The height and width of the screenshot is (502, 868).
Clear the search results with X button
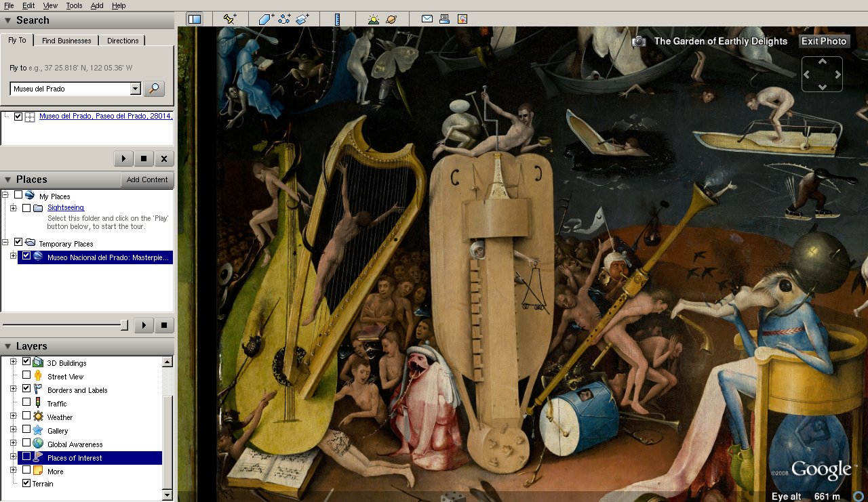pos(164,159)
